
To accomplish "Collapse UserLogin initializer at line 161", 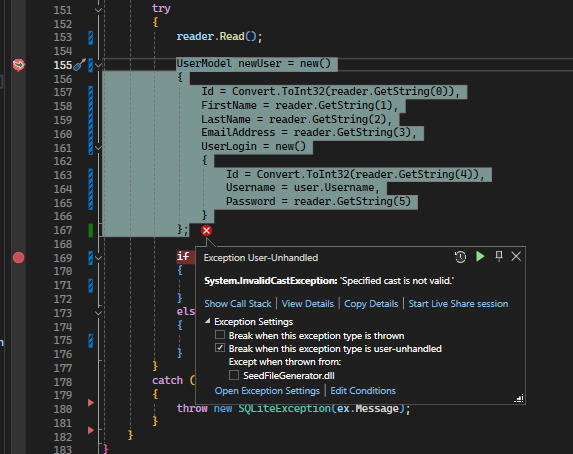I will coord(98,148).
